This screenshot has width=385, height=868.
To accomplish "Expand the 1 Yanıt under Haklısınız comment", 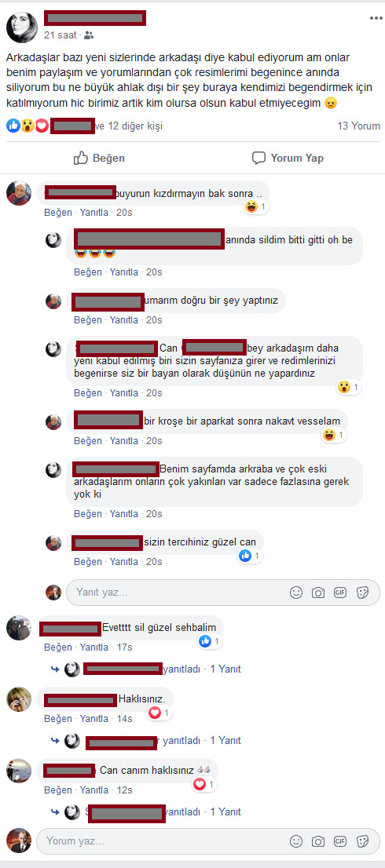I will point(225,740).
